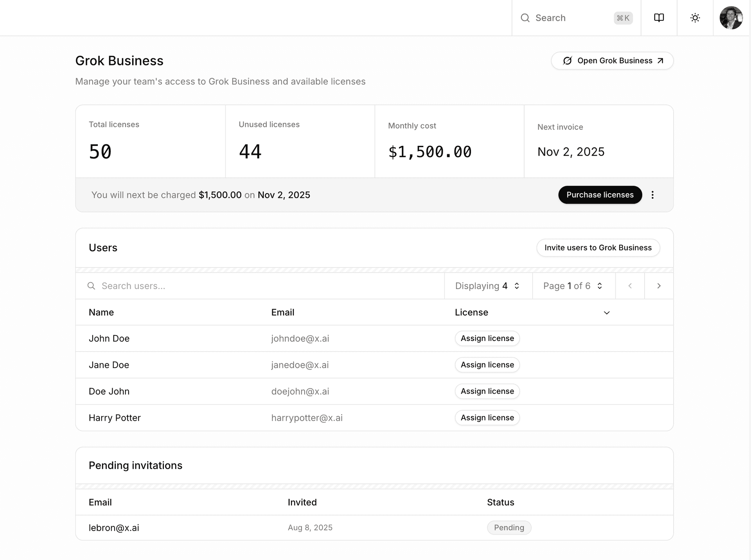Assign license to John Doe
Viewport: 751px width, 560px height.
click(x=487, y=338)
